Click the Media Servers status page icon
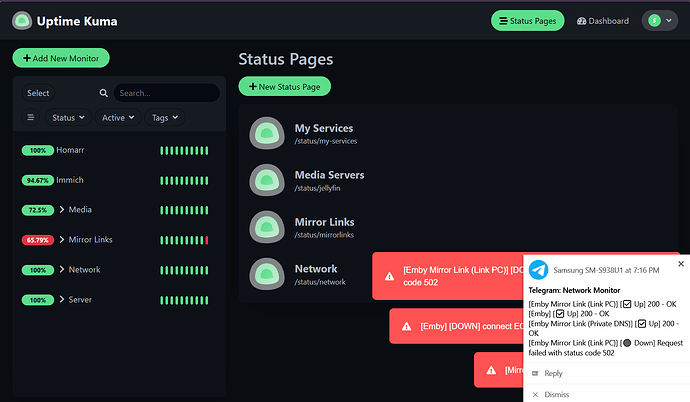This screenshot has height=402, width=690. point(266,180)
